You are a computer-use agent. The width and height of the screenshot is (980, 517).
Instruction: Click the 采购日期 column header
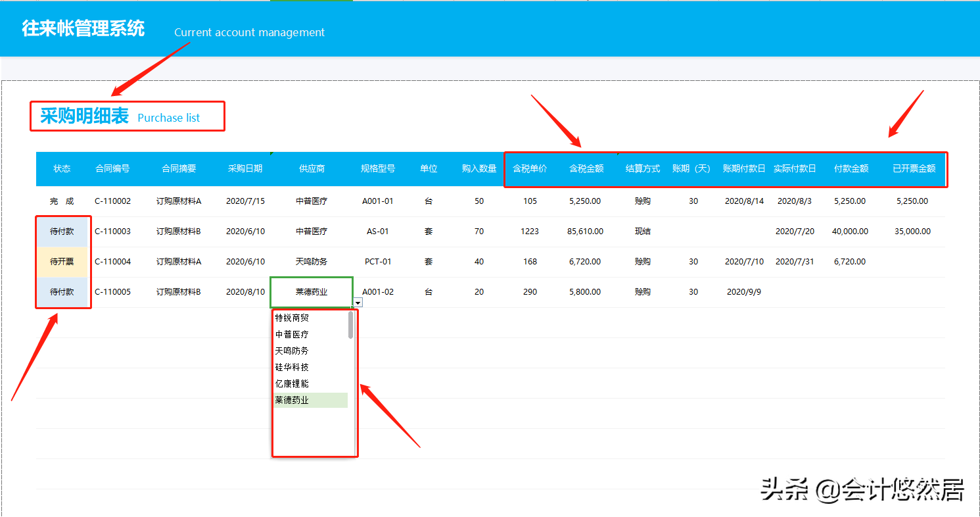245,168
